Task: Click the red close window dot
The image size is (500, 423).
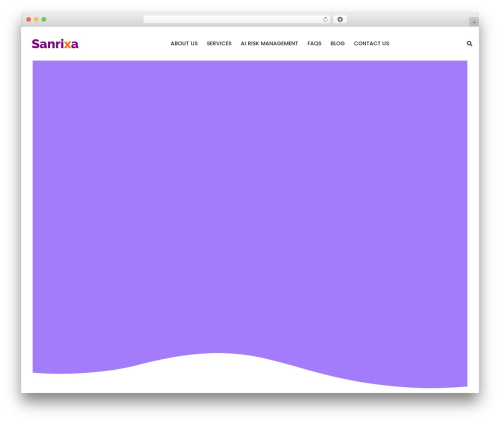Action: click(x=29, y=19)
